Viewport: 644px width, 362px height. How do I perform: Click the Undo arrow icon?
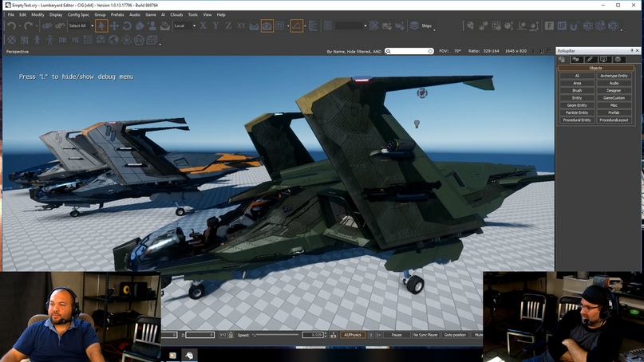(x=11, y=26)
